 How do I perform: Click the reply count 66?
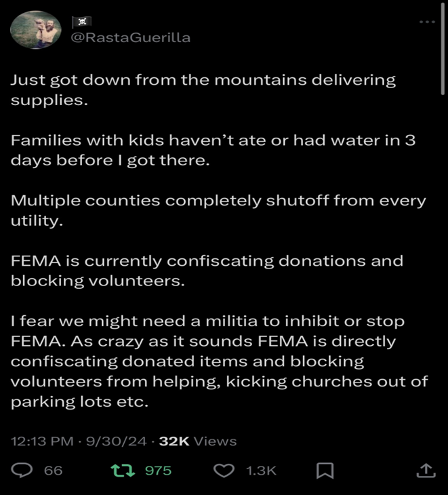click(53, 471)
